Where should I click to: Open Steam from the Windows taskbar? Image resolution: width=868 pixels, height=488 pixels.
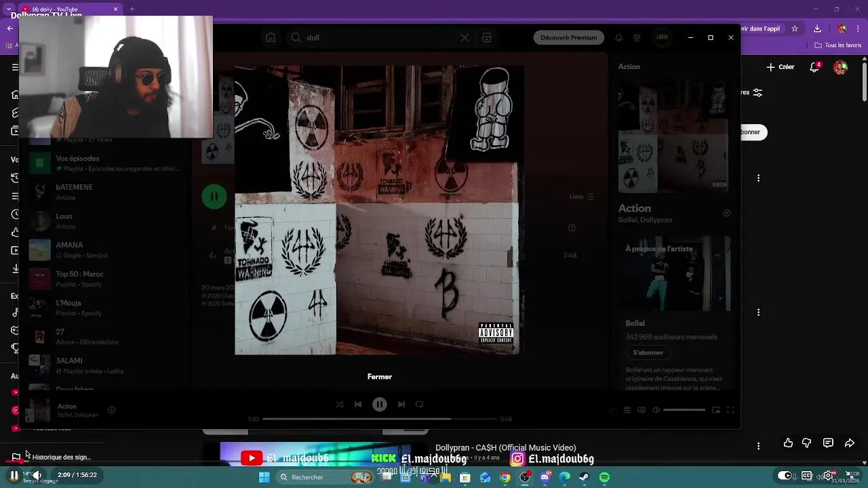click(x=584, y=478)
